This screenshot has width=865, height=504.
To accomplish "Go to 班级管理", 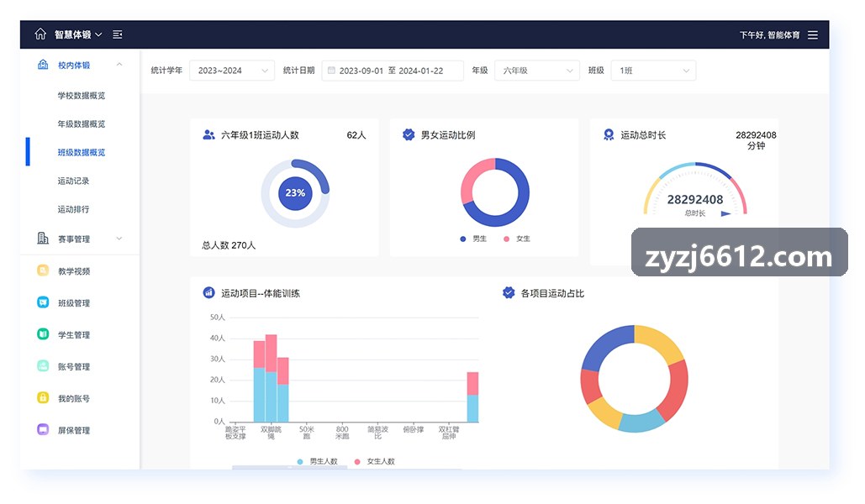I will [74, 303].
